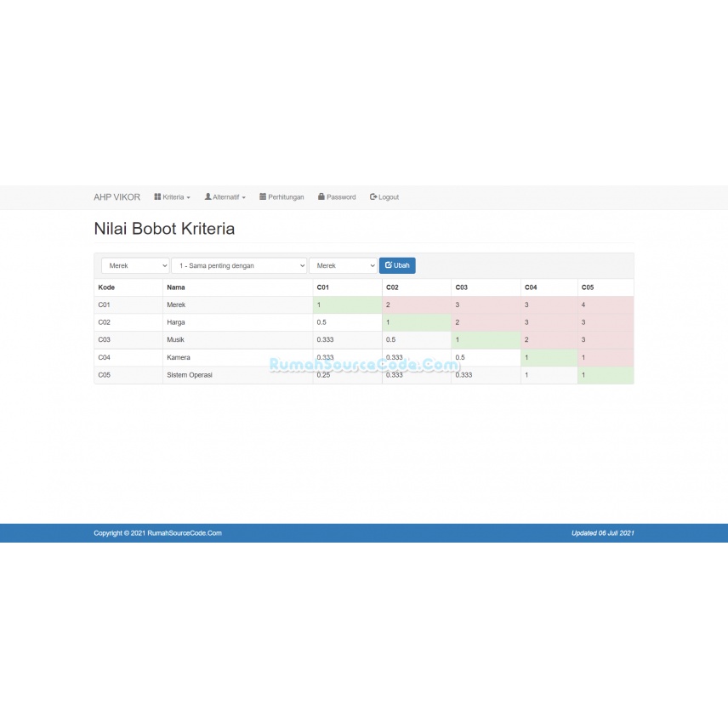The height and width of the screenshot is (728, 728).
Task: Select the Musik row name cell
Action: (238, 340)
